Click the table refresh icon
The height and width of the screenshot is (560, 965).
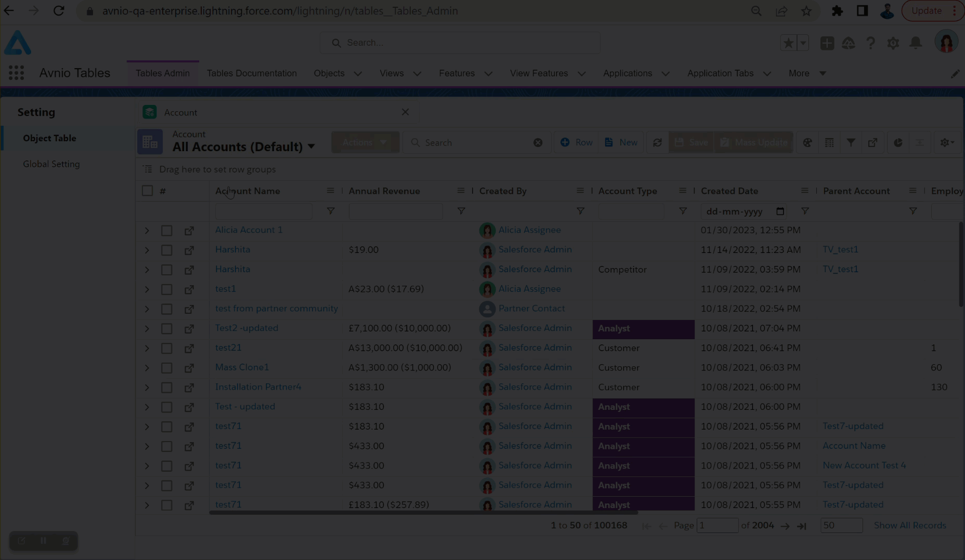[x=657, y=142]
